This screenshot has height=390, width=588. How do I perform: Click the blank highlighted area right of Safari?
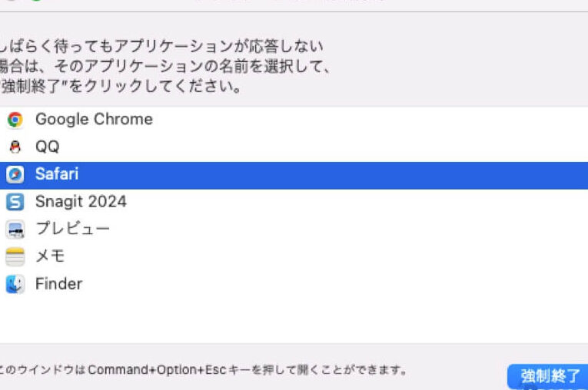point(346,175)
